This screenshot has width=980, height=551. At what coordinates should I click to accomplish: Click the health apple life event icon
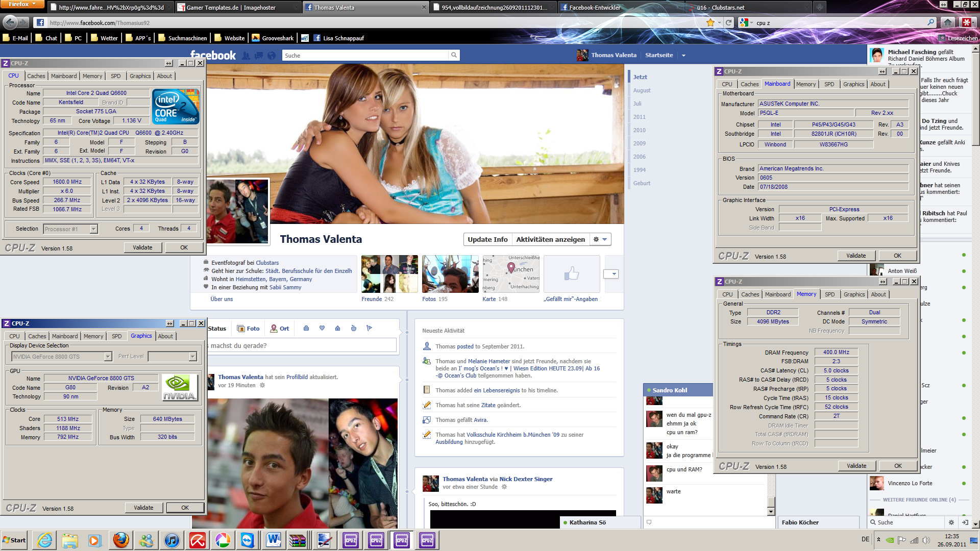353,328
